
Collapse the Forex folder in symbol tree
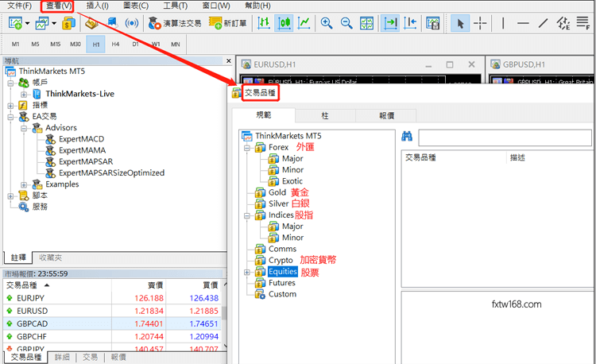click(247, 148)
